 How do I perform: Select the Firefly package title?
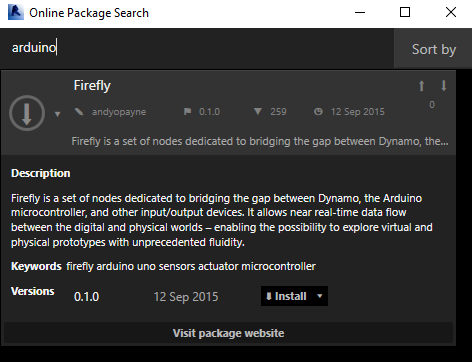[92, 86]
